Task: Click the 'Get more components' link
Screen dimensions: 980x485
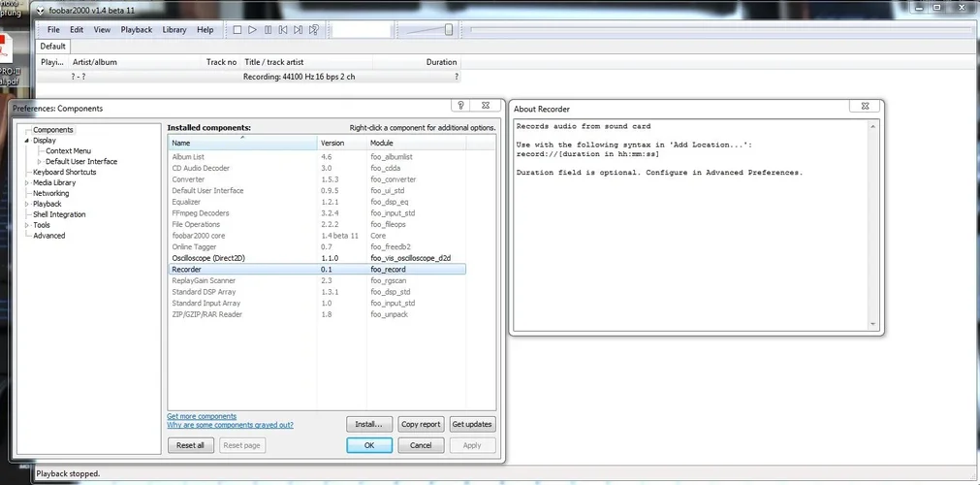Action: (x=202, y=416)
